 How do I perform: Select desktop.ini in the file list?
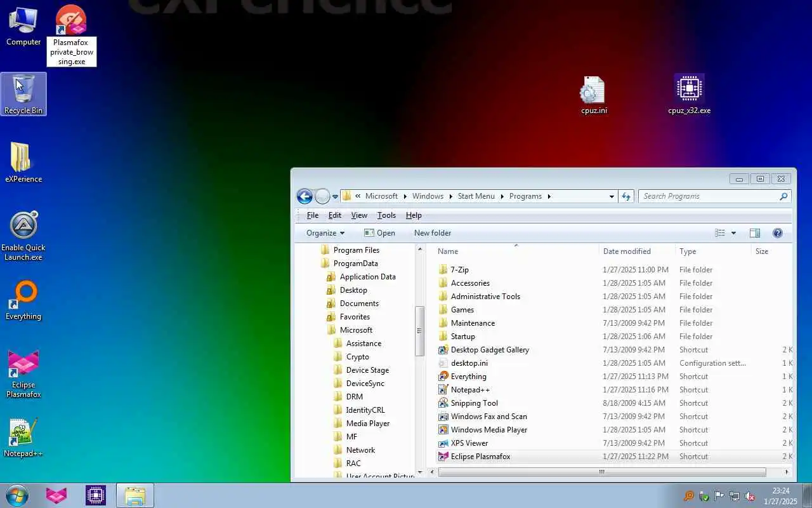pyautogui.click(x=614, y=363)
